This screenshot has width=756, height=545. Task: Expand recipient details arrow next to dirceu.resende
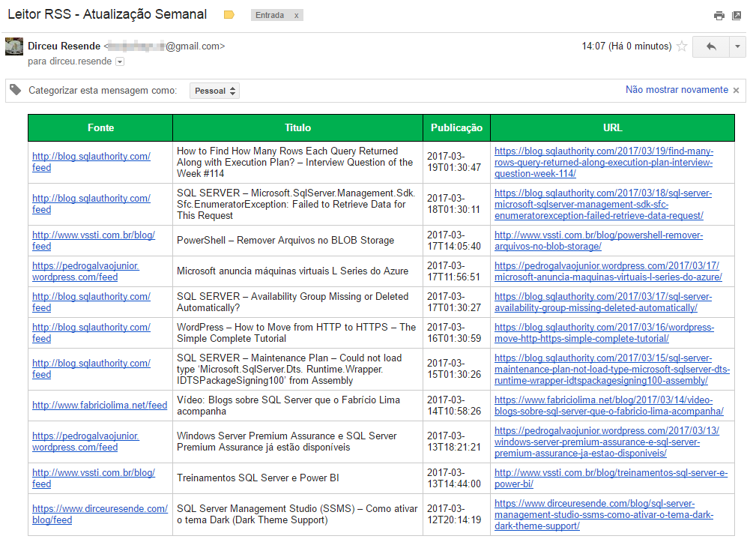[x=120, y=61]
